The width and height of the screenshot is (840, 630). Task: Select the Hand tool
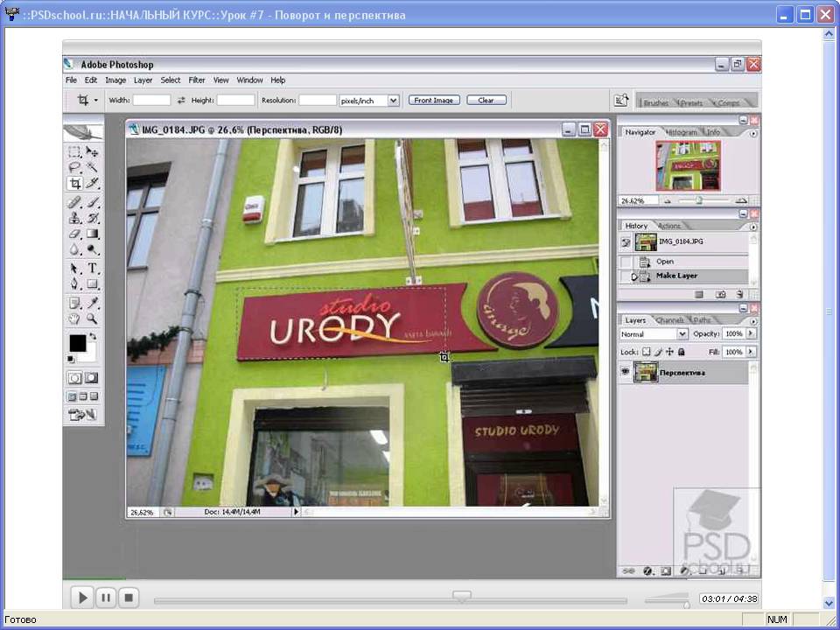click(75, 318)
